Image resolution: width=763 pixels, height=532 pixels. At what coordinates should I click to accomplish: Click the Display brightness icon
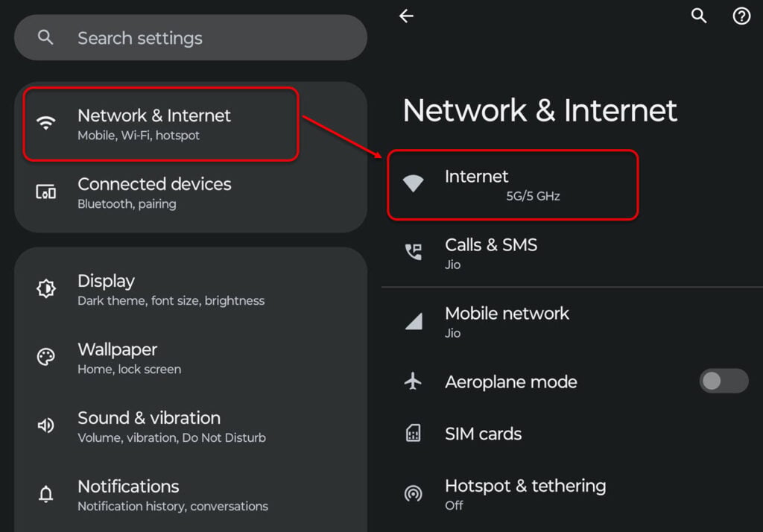(46, 289)
